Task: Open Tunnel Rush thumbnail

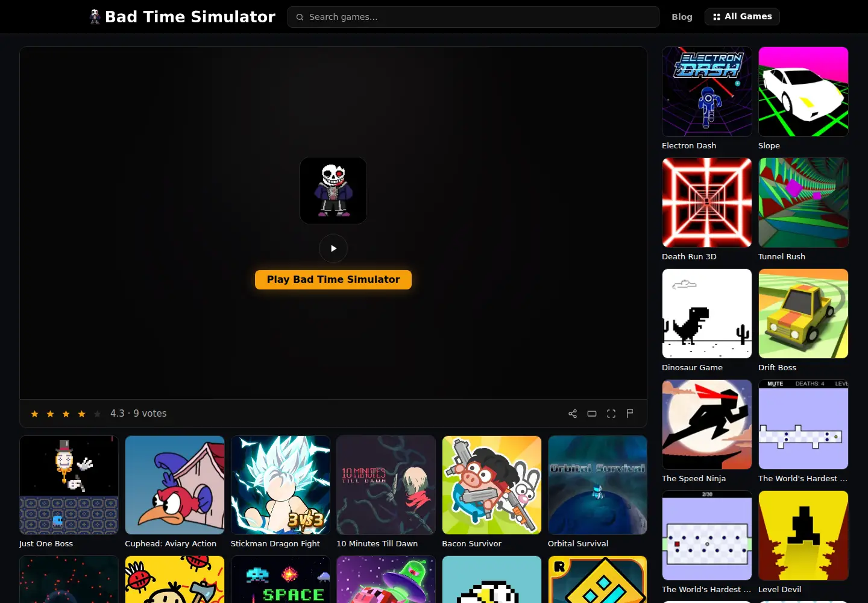Action: coord(804,203)
